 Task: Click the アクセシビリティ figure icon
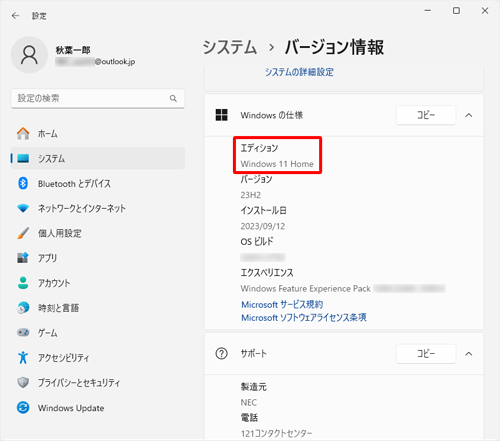[x=23, y=357]
